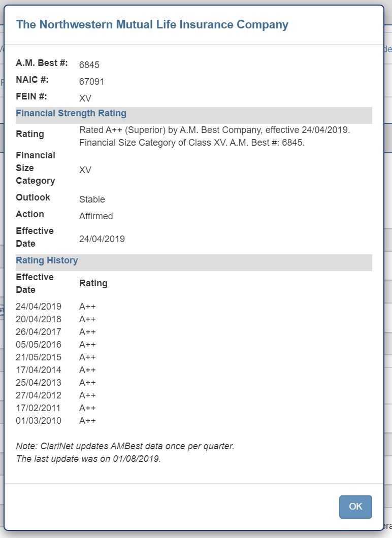Select the 21/05/2015 rating history date
This screenshot has height=538, width=392.
[x=39, y=357]
